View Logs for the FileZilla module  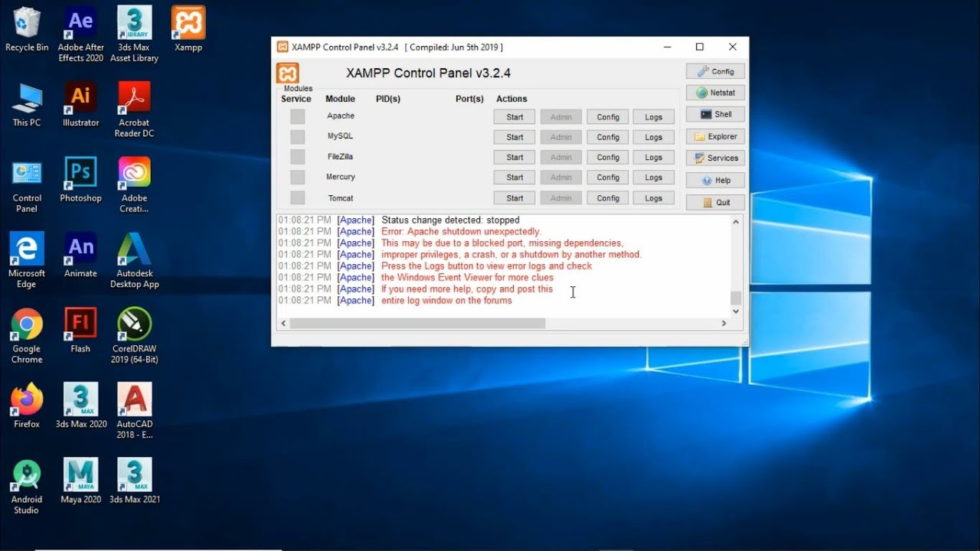pos(654,157)
